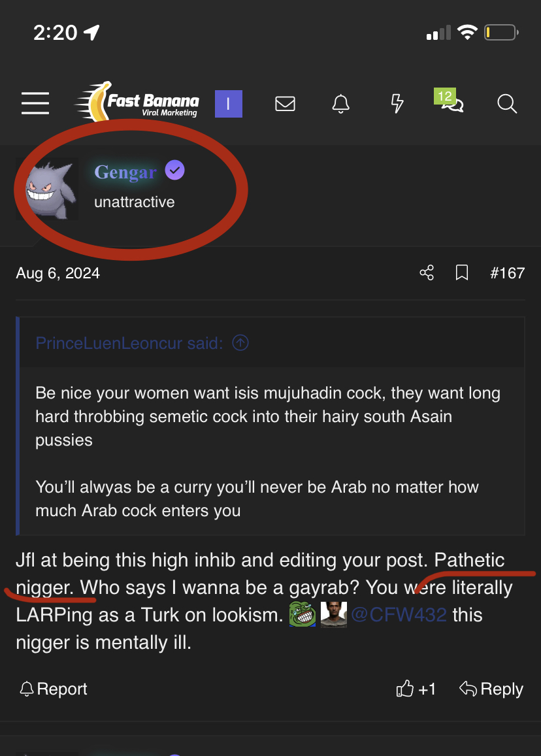
Task: Jump to quoted post via up-arrow icon
Action: (x=240, y=343)
